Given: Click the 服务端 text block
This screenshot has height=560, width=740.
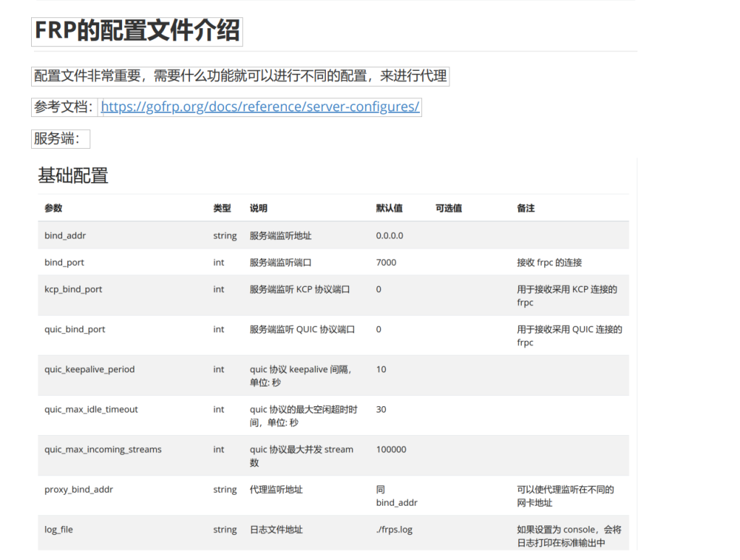Looking at the screenshot, I should point(60,139).
